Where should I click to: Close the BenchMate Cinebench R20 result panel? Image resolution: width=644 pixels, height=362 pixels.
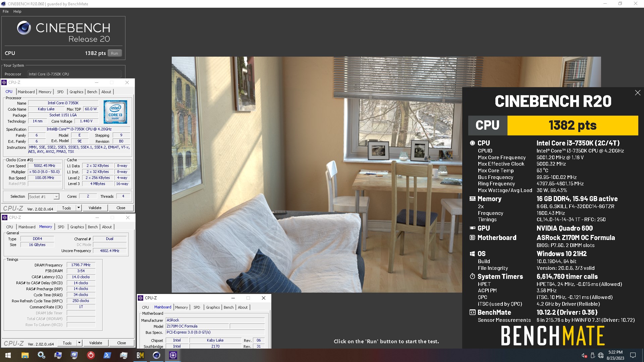(638, 93)
